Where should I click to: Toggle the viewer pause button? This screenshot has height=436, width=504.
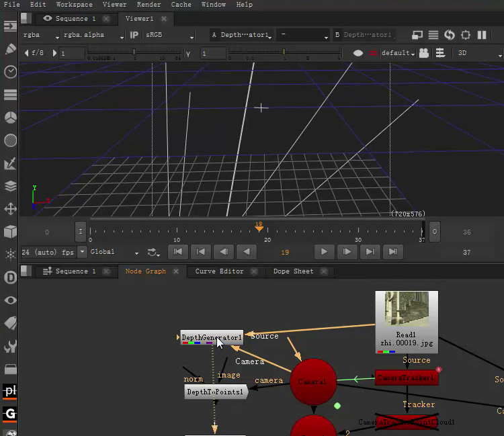pyautogui.click(x=482, y=35)
